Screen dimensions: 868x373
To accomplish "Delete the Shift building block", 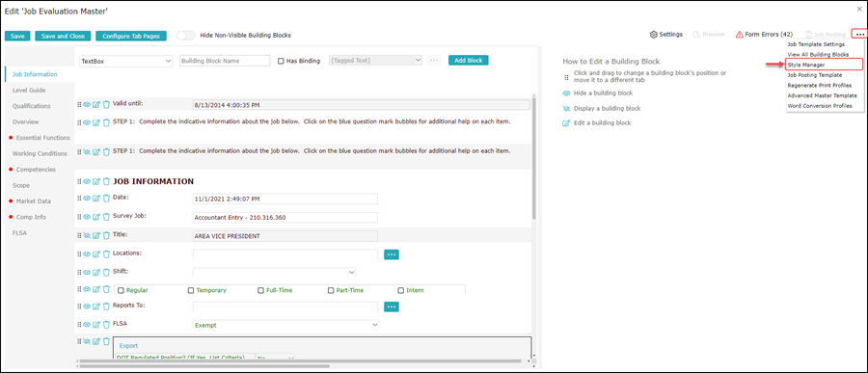I will [106, 272].
